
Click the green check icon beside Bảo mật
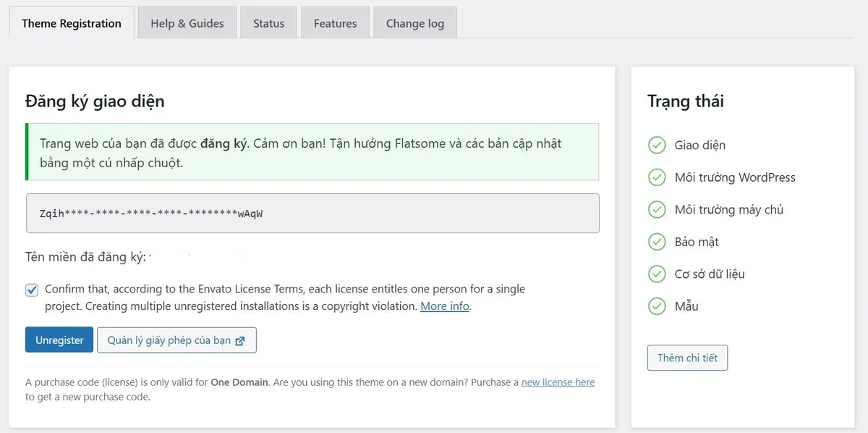coord(656,242)
